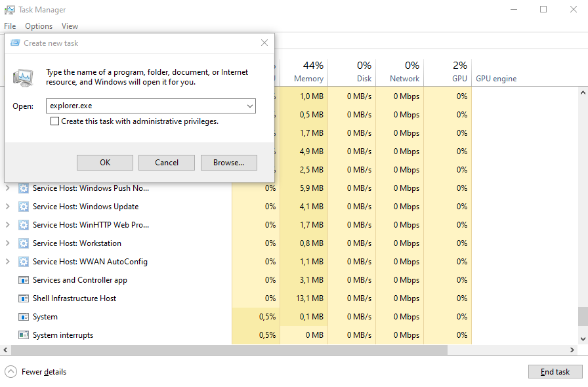Click the 13,1 MB memory value
The height and width of the screenshot is (387, 588).
(309, 298)
